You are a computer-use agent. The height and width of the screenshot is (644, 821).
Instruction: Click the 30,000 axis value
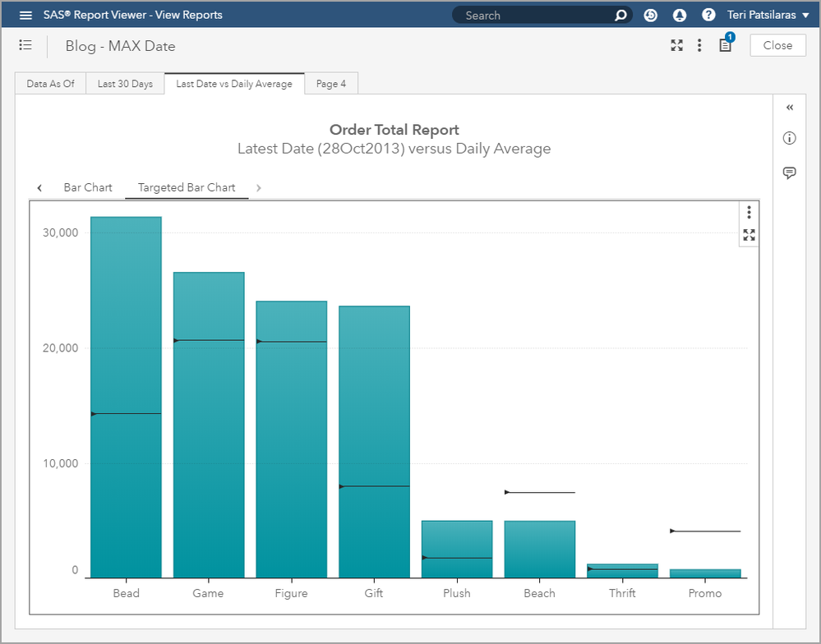click(60, 232)
